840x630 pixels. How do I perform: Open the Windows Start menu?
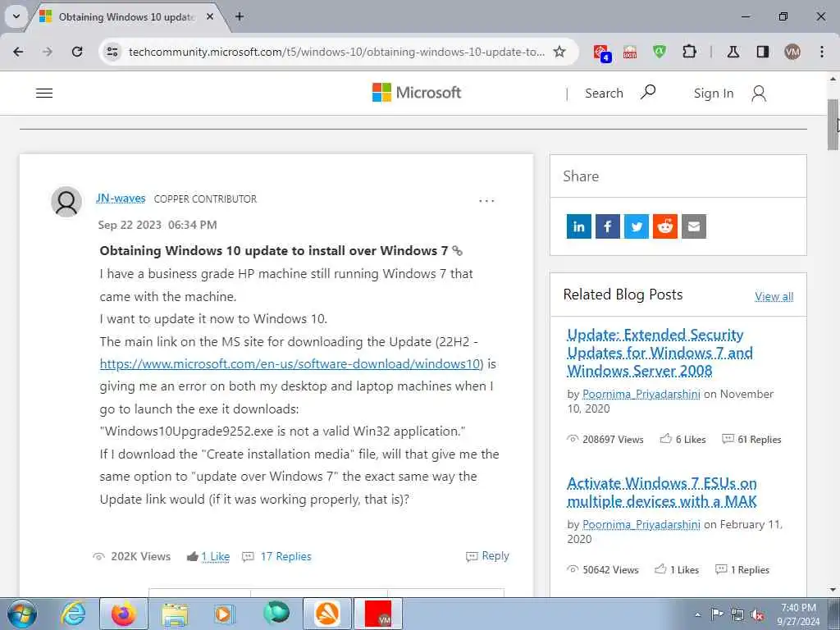(22, 614)
